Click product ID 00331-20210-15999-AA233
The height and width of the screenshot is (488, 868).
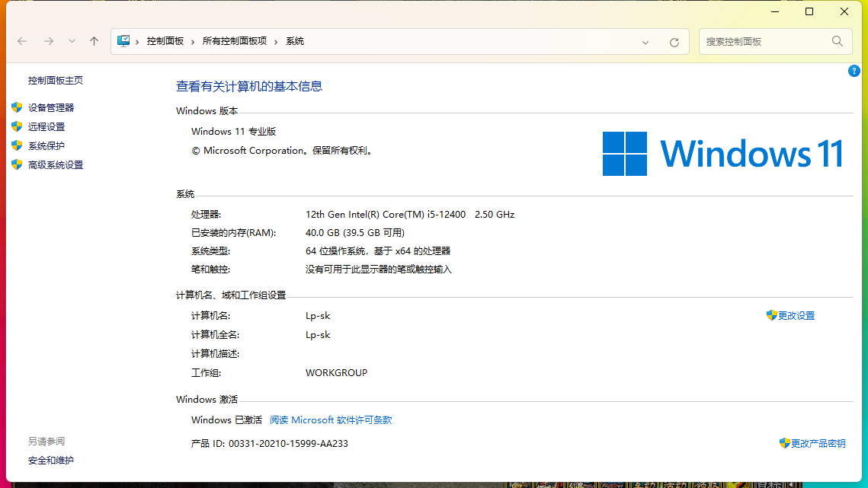(288, 444)
